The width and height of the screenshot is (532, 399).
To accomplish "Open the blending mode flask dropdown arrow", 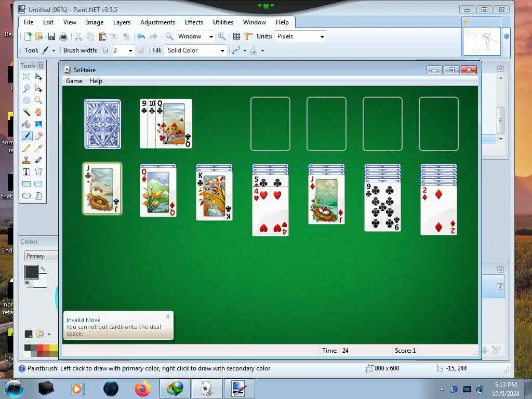I will pos(262,50).
